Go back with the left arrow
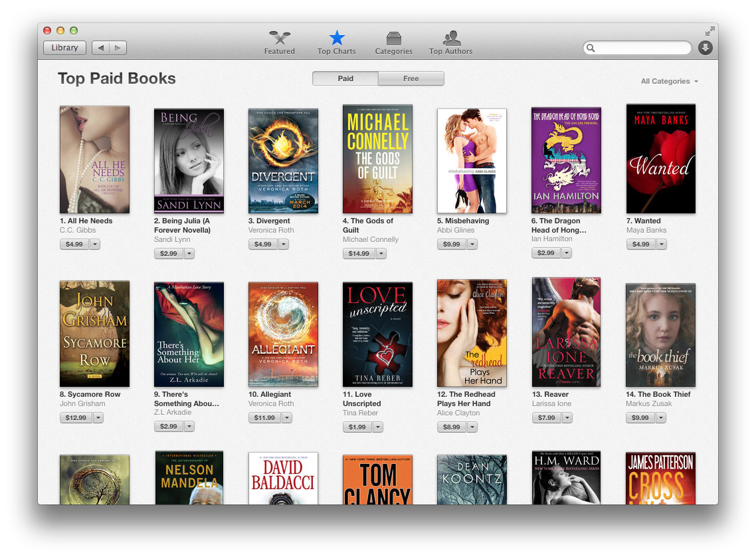756x557 pixels. click(x=100, y=48)
